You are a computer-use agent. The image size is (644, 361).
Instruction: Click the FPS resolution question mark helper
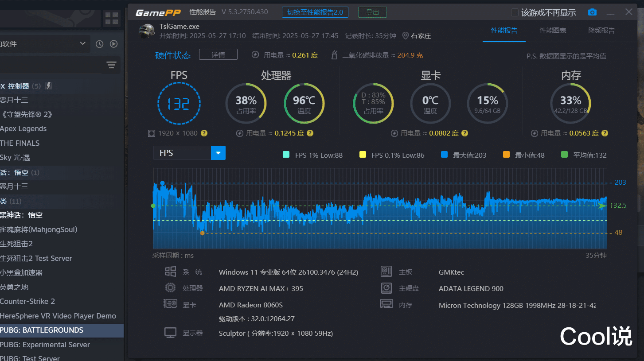204,133
